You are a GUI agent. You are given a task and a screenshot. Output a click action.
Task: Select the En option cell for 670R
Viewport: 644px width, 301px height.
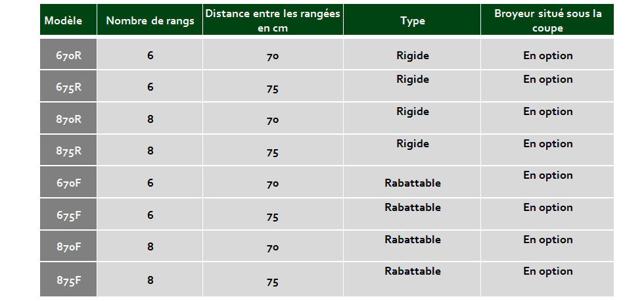click(x=547, y=54)
